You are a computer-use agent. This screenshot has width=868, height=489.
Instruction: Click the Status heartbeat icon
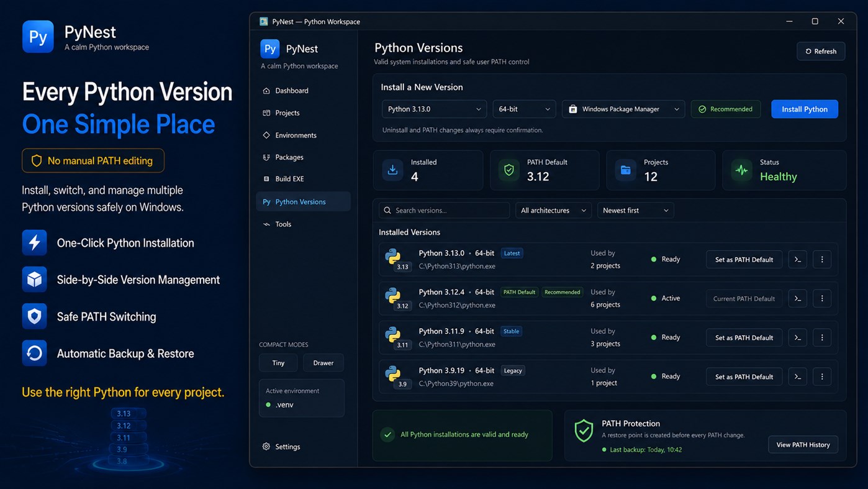click(x=741, y=170)
